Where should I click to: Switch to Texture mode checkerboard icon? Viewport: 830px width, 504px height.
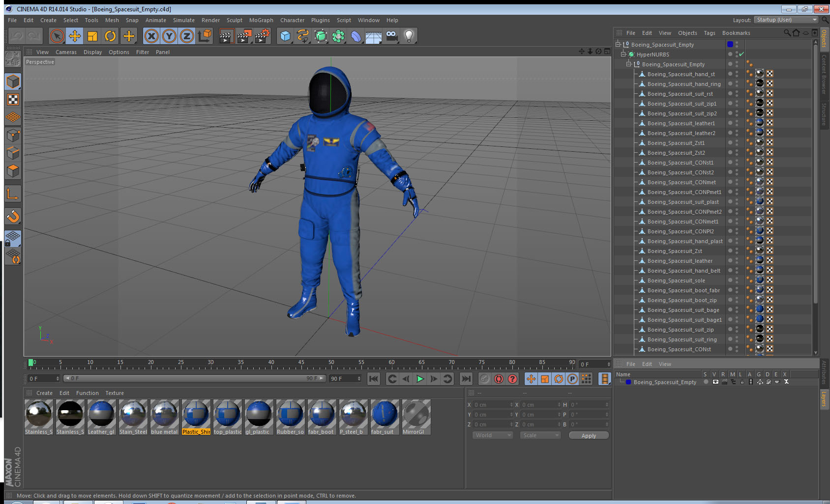13,99
